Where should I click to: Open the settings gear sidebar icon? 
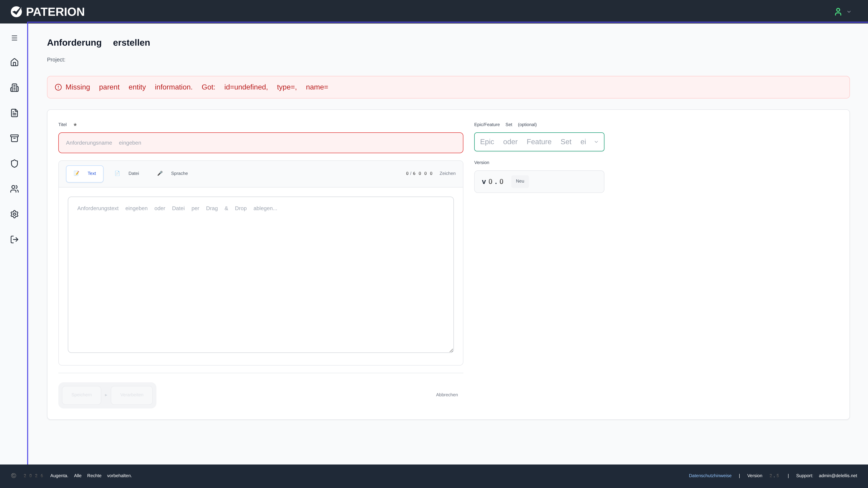14,214
